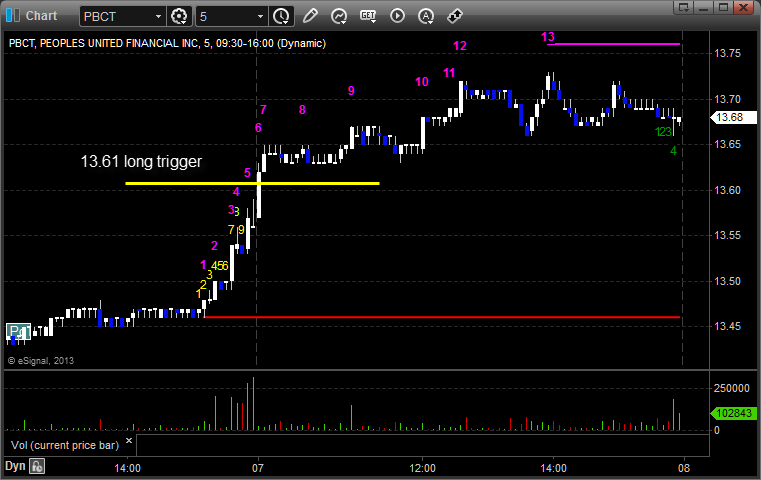Click the 07 date label on time axis

(258, 468)
